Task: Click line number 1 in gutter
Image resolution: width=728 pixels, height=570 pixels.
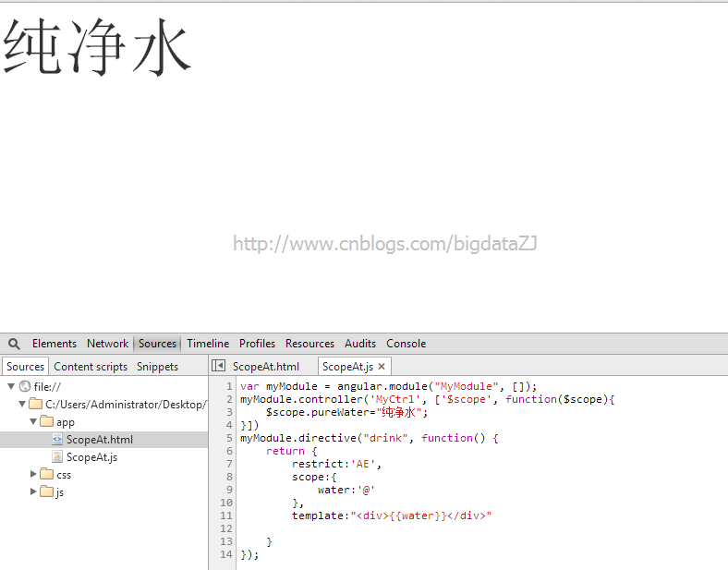Action: [229, 386]
